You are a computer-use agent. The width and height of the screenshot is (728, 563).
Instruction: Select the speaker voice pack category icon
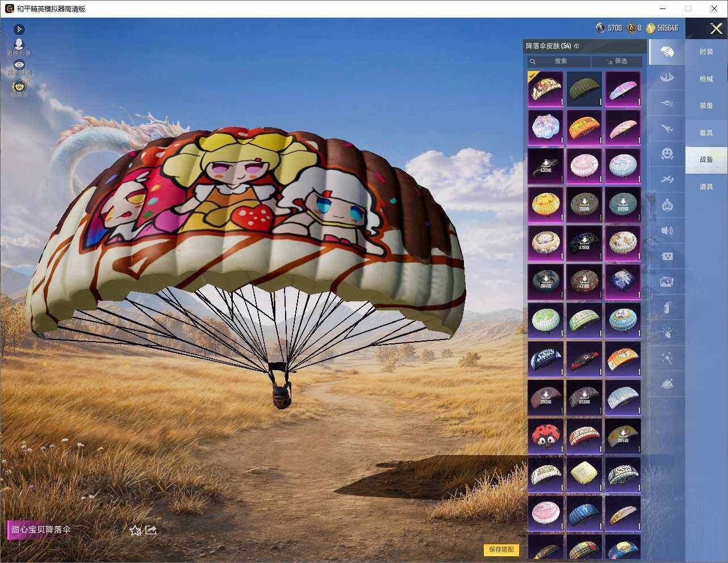[x=667, y=230]
